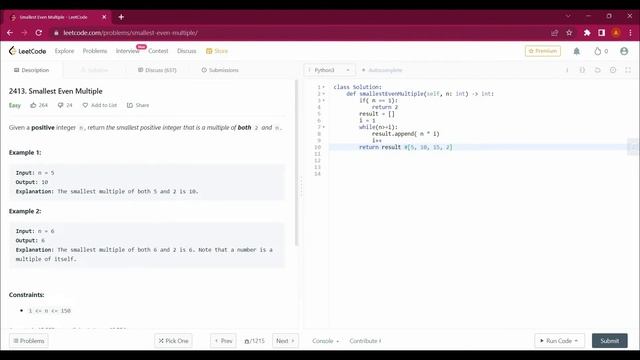Click the editor info icon
Image resolution: width=640 pixels, height=360 pixels.
pos(567,70)
